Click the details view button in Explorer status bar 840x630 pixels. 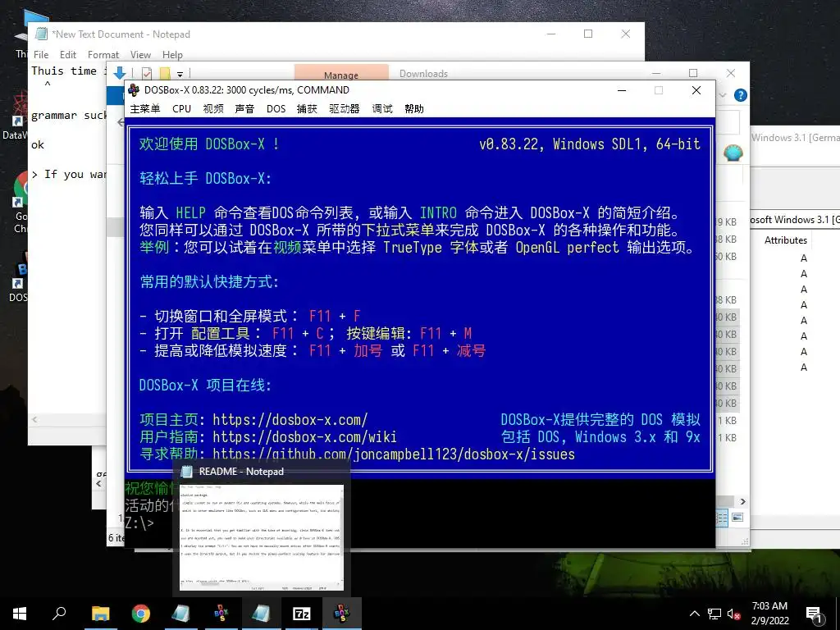pyautogui.click(x=722, y=518)
